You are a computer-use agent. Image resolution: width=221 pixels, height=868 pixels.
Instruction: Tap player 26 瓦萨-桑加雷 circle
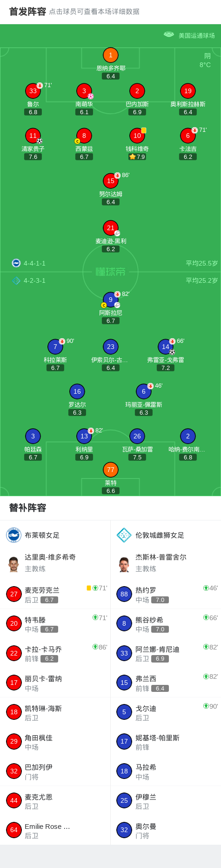(x=137, y=436)
